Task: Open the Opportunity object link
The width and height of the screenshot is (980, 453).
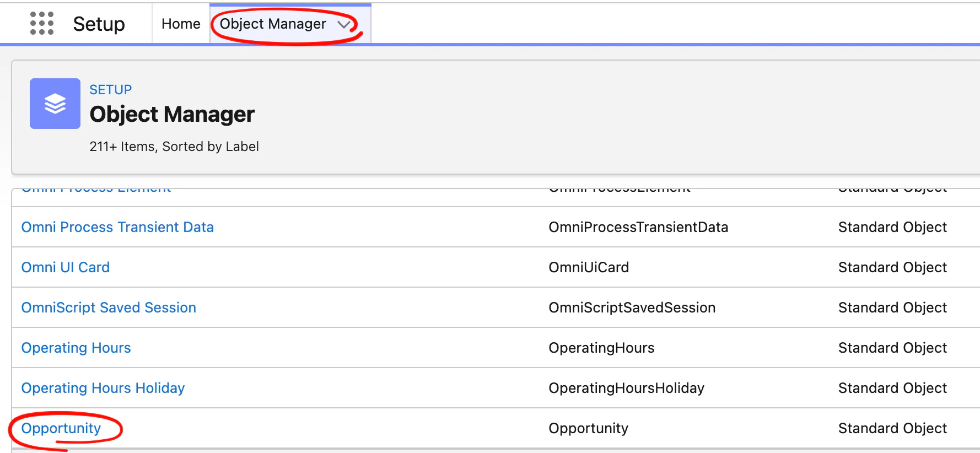Action: coord(61,428)
